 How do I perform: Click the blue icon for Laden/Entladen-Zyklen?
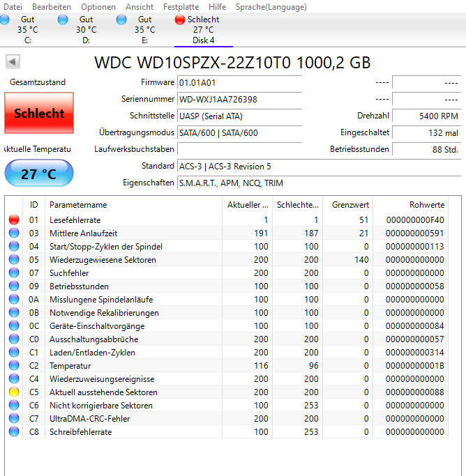pos(14,352)
